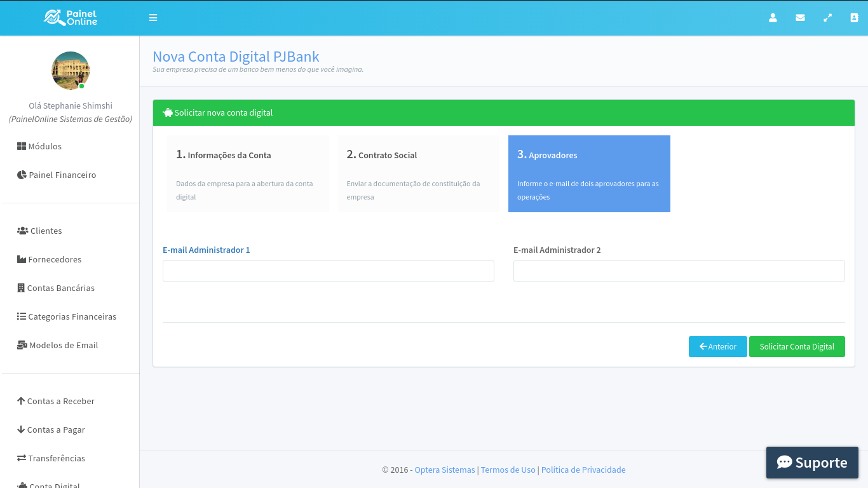Open the contacts book icon in header

click(x=854, y=18)
